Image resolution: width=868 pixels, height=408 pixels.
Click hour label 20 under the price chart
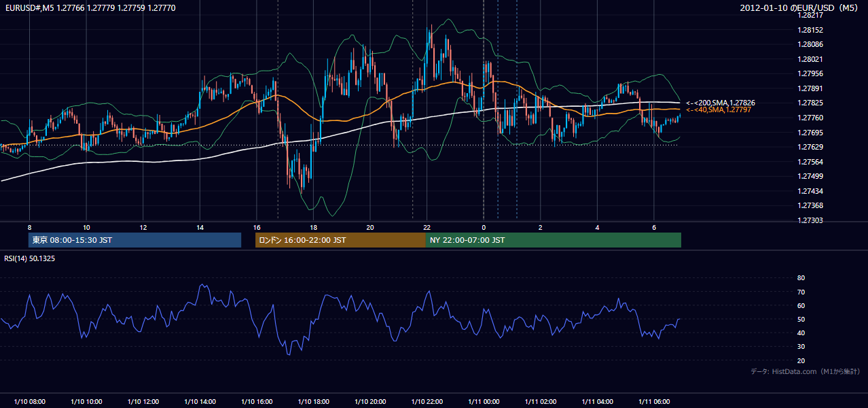click(370, 227)
